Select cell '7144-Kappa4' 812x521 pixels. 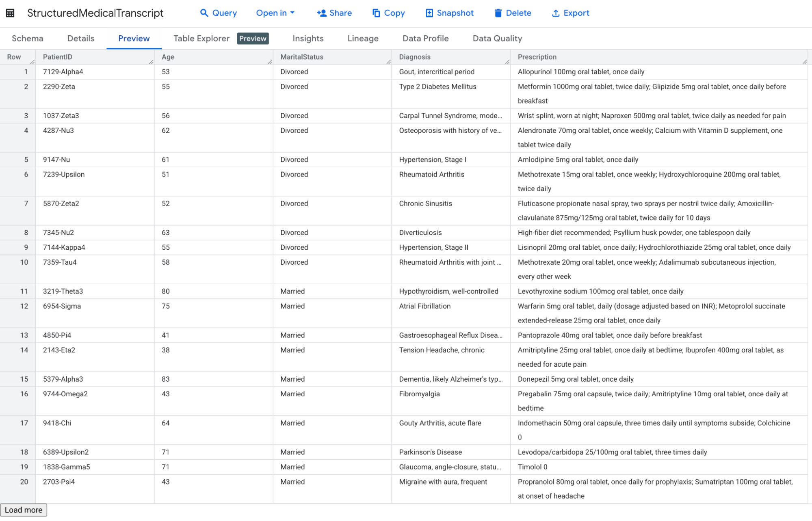click(x=95, y=247)
